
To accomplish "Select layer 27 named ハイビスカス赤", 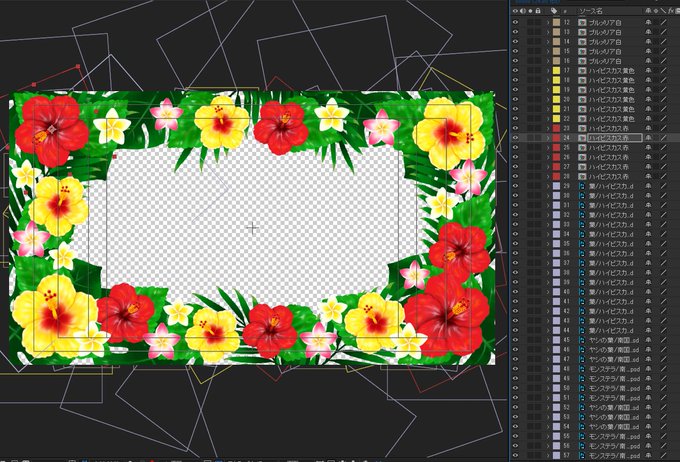I will click(608, 167).
